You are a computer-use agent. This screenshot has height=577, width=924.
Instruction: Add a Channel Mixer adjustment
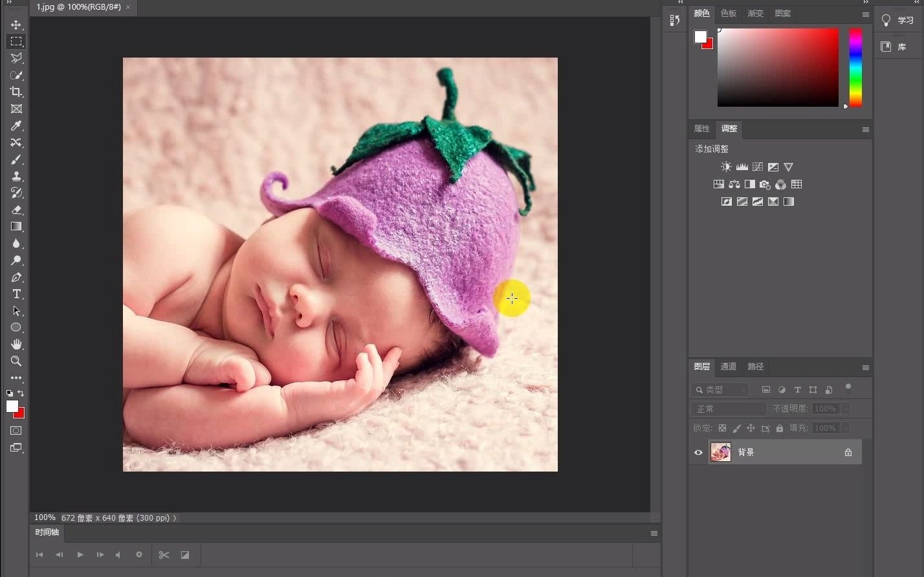[781, 184]
